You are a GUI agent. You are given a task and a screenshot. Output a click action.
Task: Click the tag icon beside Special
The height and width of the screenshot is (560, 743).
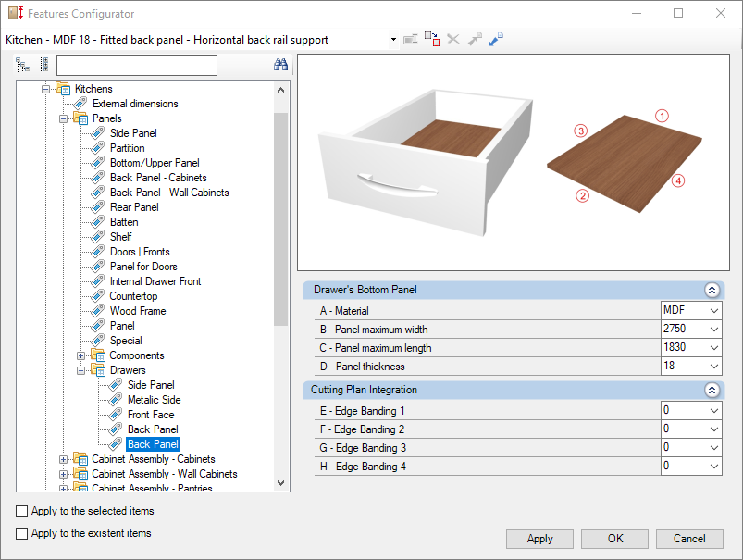pos(97,341)
